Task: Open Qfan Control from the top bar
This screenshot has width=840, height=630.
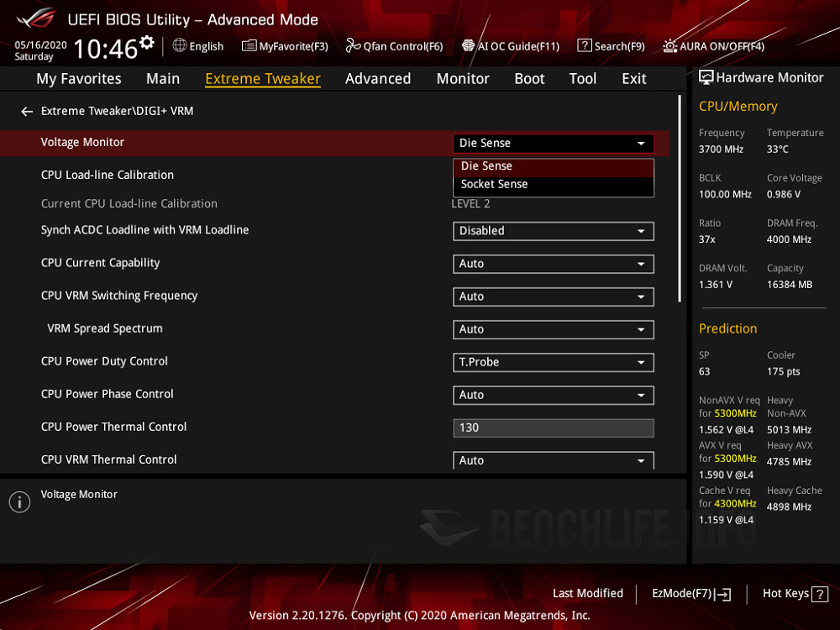Action: pyautogui.click(x=394, y=46)
